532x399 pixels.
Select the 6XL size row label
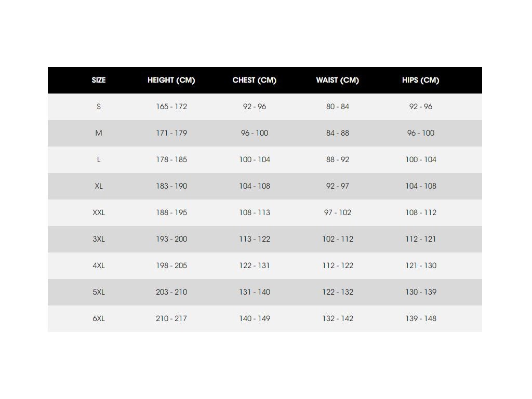pos(99,318)
